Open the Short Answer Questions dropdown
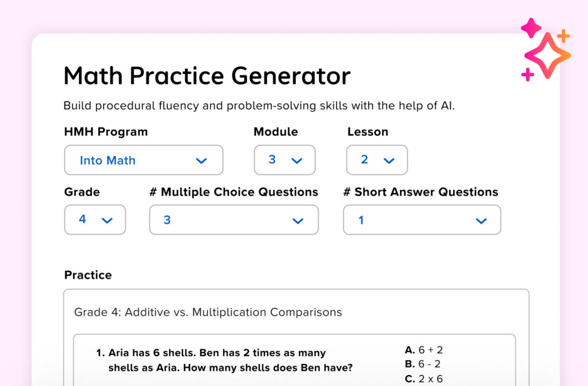The height and width of the screenshot is (386, 588). click(421, 219)
